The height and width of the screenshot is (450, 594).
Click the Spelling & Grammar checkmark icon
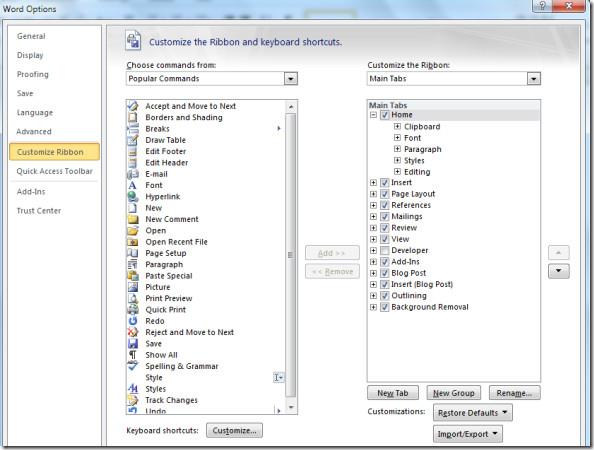[x=133, y=366]
